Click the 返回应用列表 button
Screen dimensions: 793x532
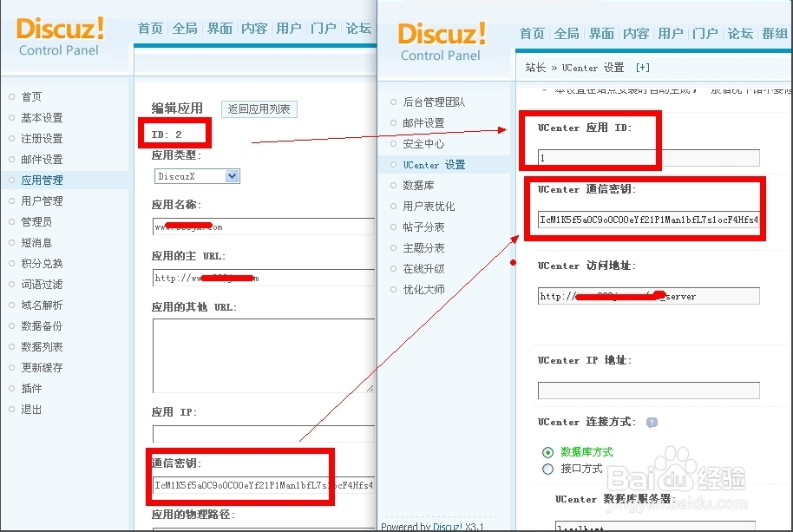click(x=260, y=109)
